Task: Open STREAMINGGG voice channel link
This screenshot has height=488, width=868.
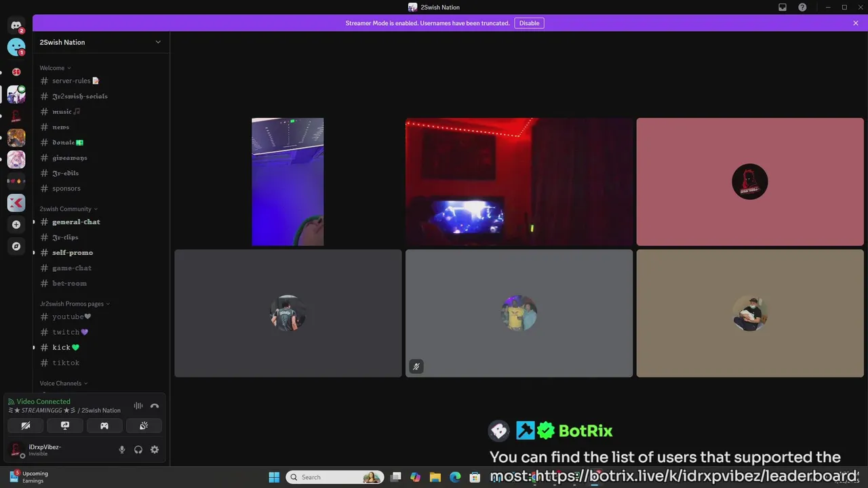Action: pos(64,410)
